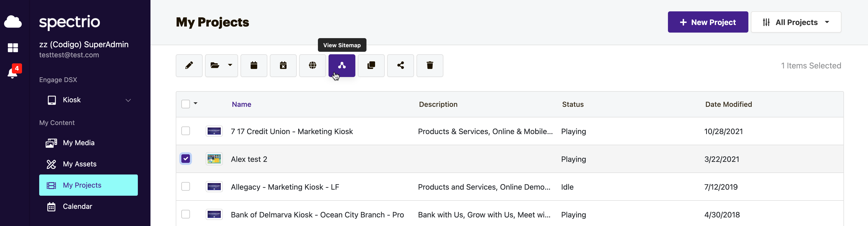The image size is (868, 226).
Task: Check the 7 17 Credit Union row checkbox
Action: click(x=186, y=131)
